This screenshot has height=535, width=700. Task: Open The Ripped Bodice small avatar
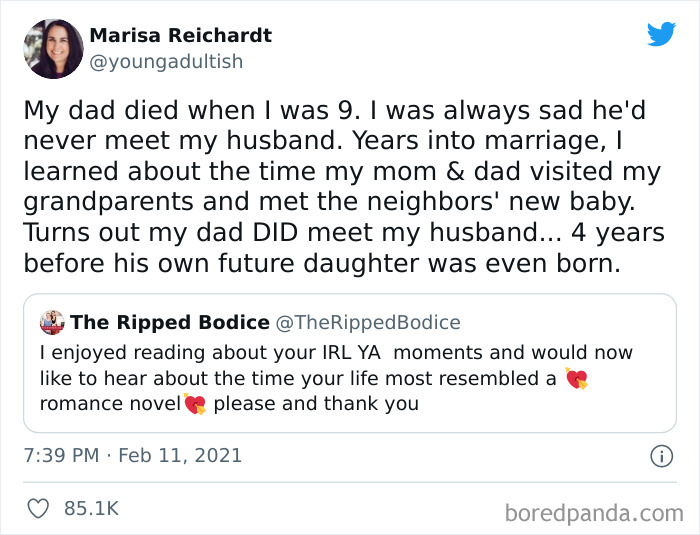(x=51, y=322)
